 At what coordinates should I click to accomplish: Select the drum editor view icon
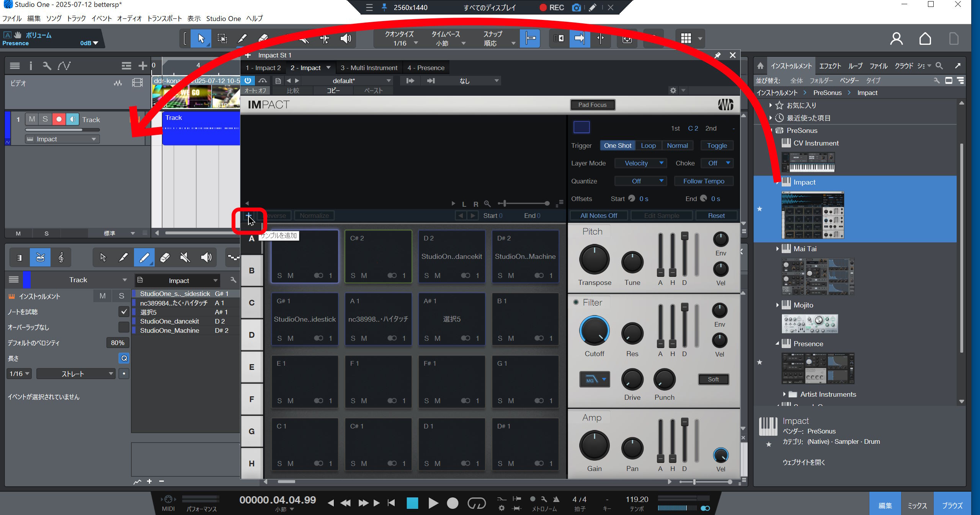40,258
